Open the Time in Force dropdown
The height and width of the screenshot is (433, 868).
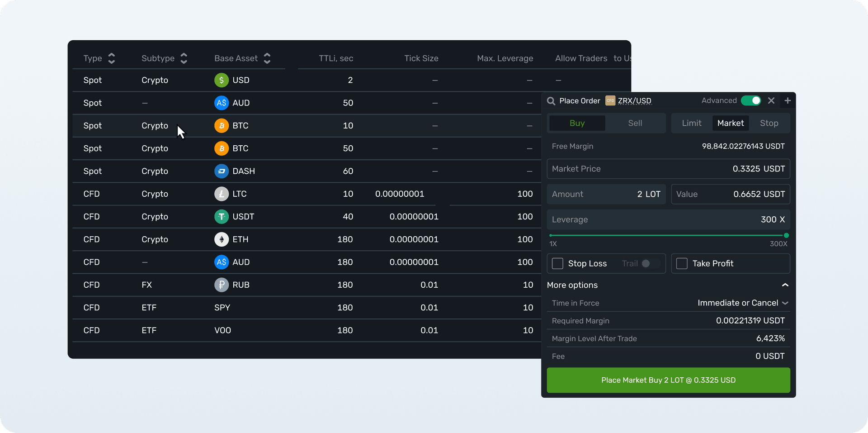(x=742, y=303)
